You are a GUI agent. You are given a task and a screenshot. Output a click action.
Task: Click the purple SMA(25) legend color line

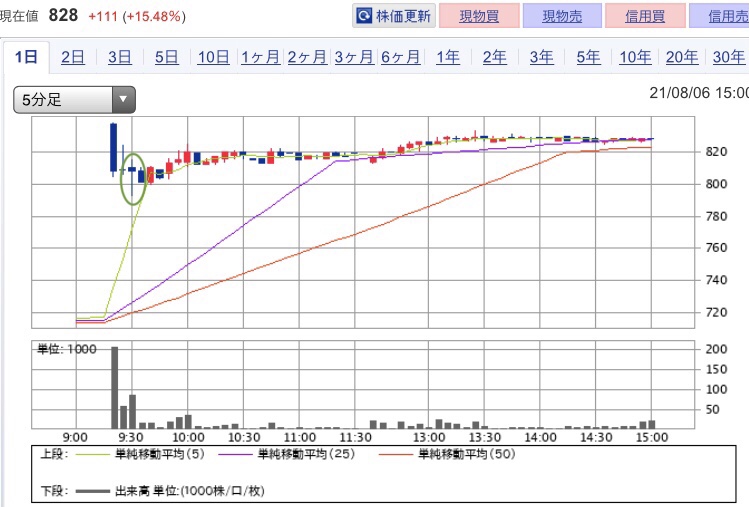pos(235,454)
